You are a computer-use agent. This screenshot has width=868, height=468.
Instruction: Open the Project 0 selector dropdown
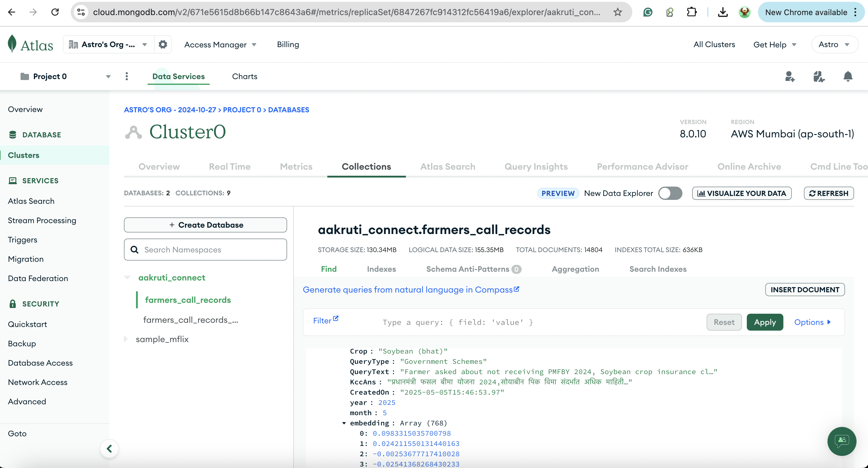point(65,76)
